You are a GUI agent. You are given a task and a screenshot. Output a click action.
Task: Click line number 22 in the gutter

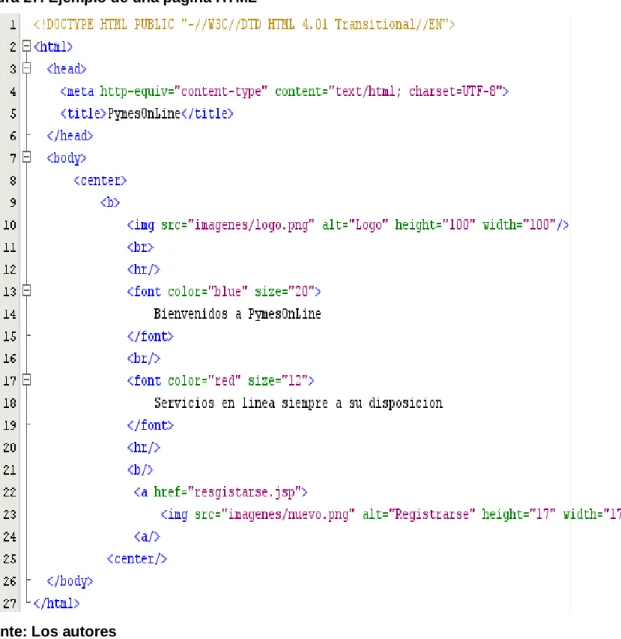(x=10, y=492)
